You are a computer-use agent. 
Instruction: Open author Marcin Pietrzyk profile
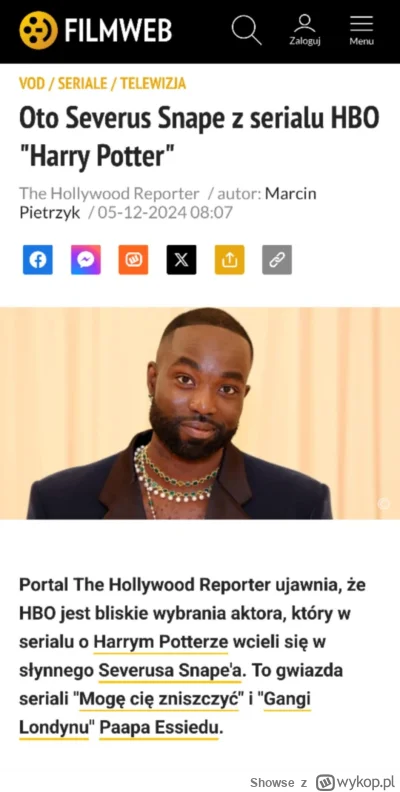tap(168, 203)
